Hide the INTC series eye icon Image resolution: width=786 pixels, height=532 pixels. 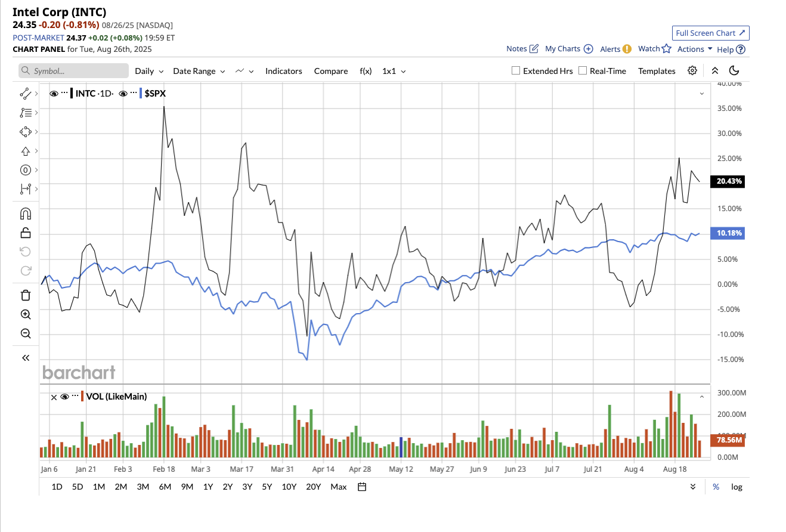(54, 93)
